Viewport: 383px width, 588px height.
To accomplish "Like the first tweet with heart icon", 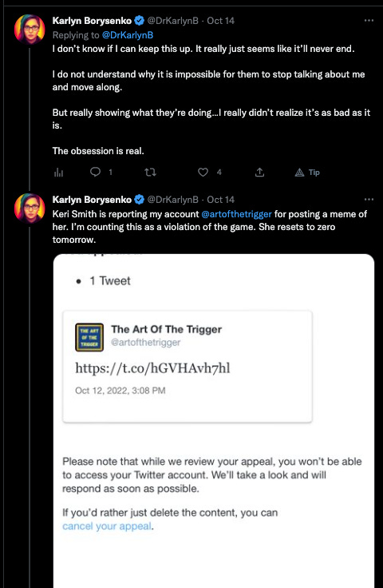I will pyautogui.click(x=203, y=173).
